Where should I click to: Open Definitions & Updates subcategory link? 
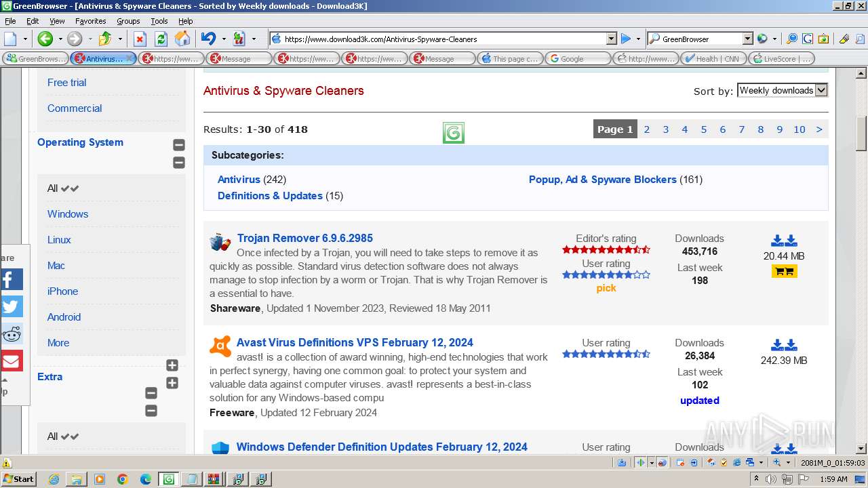coord(270,196)
